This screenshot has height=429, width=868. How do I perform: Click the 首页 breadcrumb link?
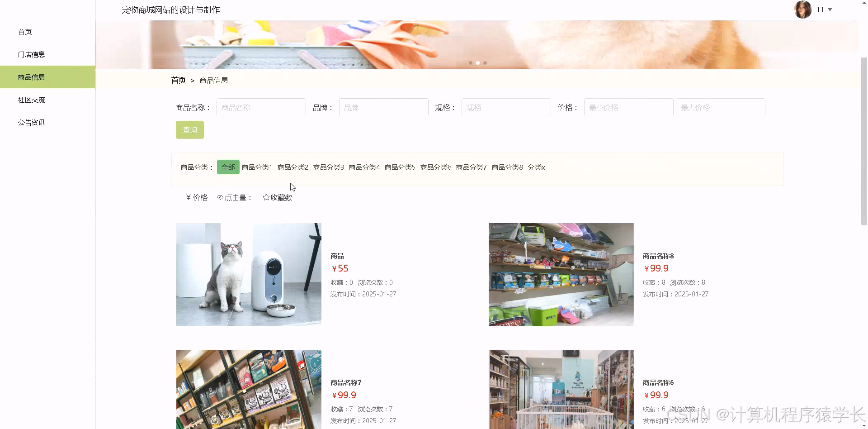178,80
